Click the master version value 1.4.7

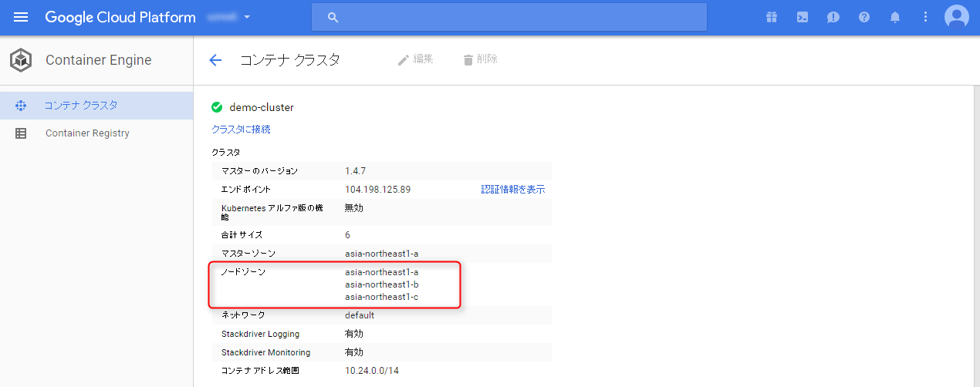coord(355,171)
